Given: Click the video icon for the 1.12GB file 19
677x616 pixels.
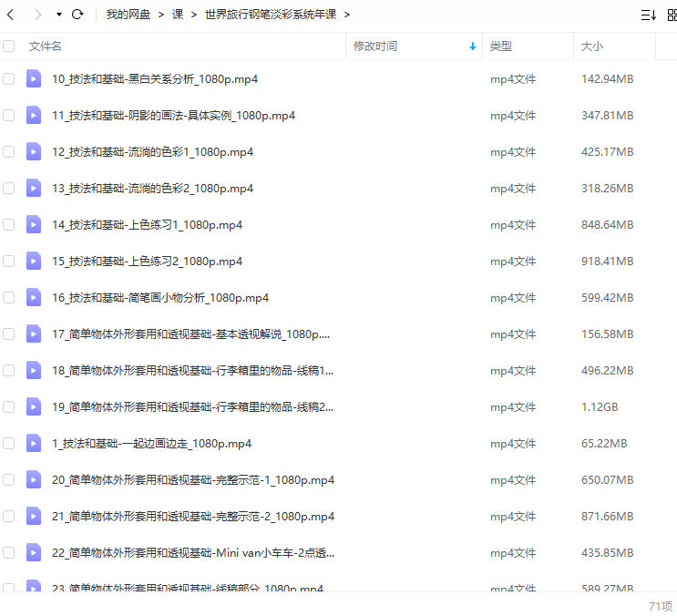Looking at the screenshot, I should pos(34,407).
